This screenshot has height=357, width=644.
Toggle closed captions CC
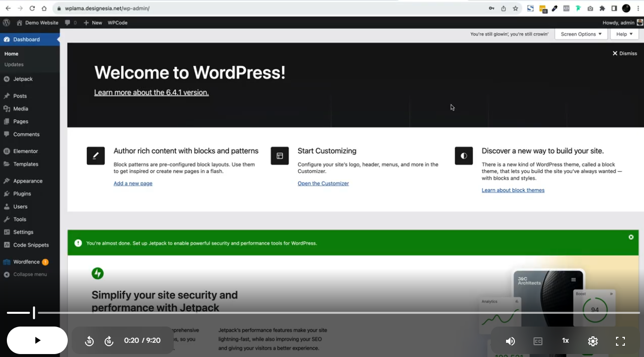538,341
